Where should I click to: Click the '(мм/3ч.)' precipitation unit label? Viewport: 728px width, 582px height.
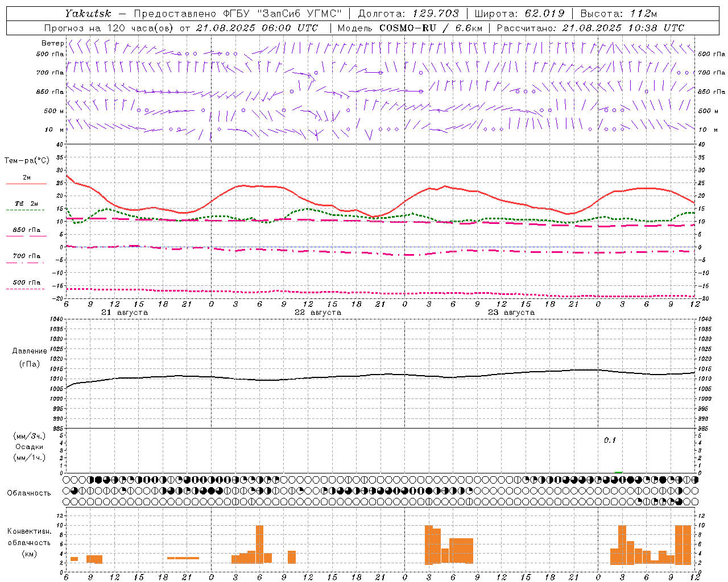point(30,436)
